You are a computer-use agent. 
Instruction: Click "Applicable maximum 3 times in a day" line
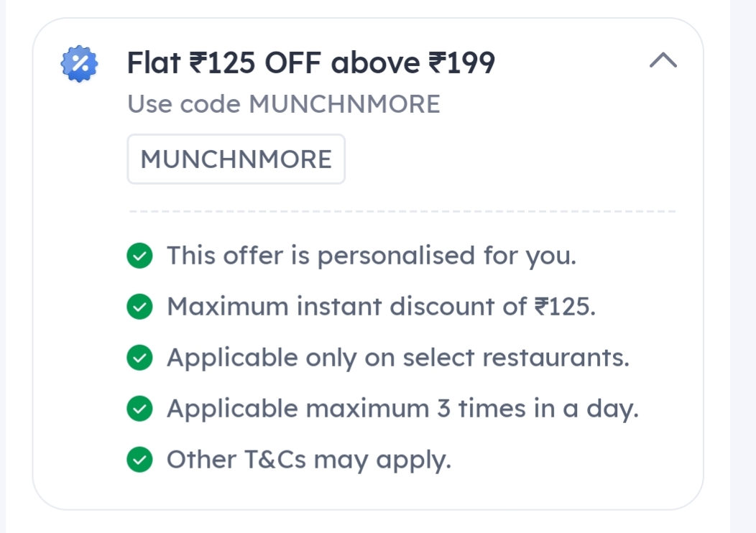click(x=402, y=409)
